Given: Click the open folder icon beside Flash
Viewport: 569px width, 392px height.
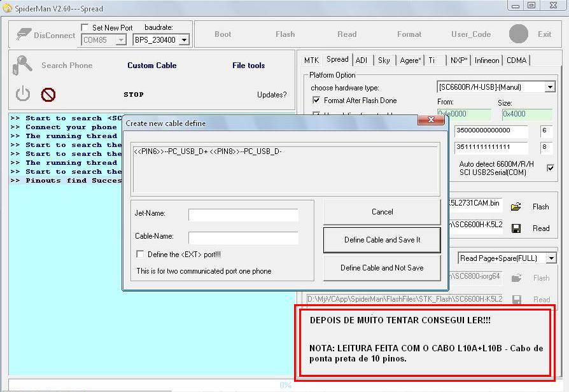Looking at the screenshot, I should pos(516,206).
